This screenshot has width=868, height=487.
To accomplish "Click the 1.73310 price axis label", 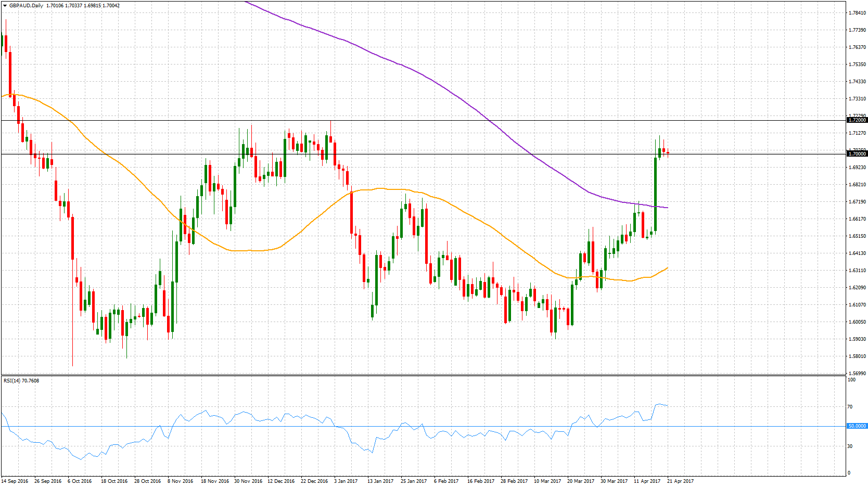I will pyautogui.click(x=858, y=99).
